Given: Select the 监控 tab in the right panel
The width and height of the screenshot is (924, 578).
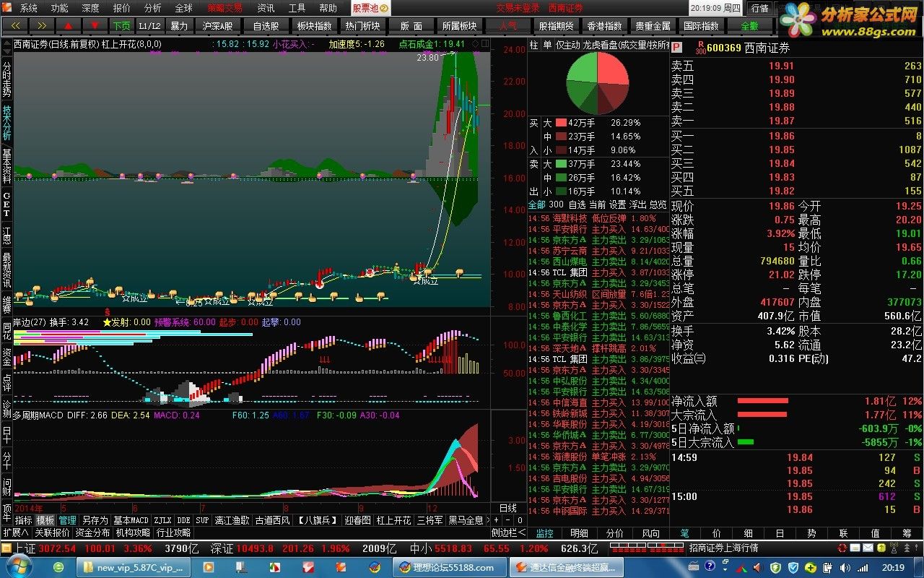Looking at the screenshot, I should 544,533.
